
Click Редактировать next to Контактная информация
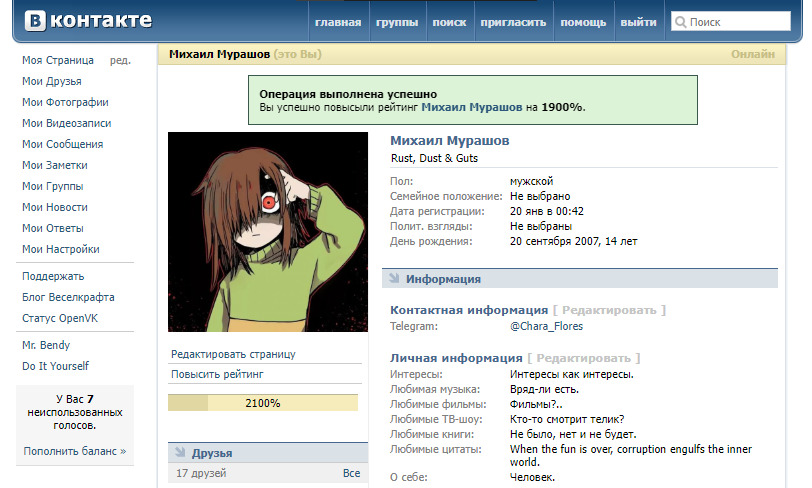point(610,310)
